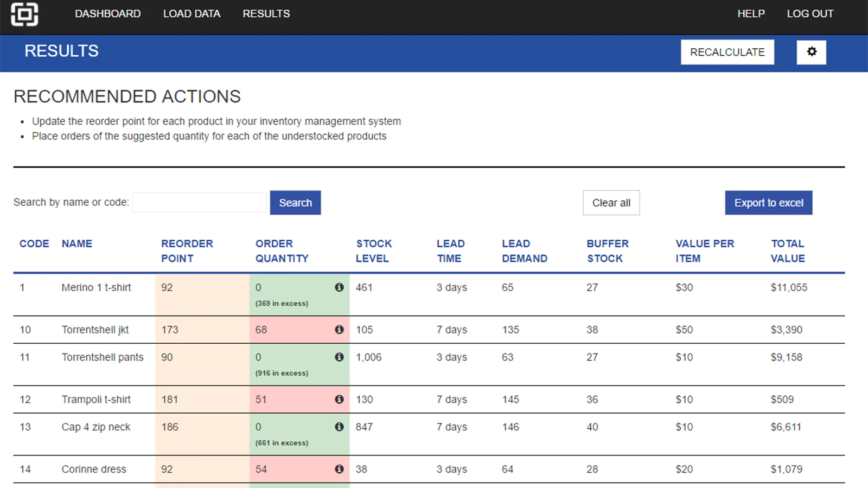Image resolution: width=868 pixels, height=488 pixels.
Task: Select Results in the top navigation
Action: click(x=266, y=14)
